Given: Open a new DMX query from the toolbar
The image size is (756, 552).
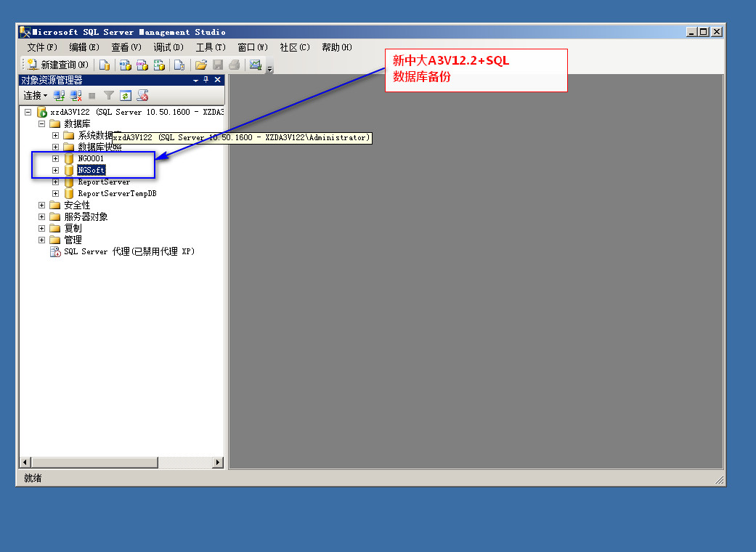Looking at the screenshot, I should click(x=142, y=65).
